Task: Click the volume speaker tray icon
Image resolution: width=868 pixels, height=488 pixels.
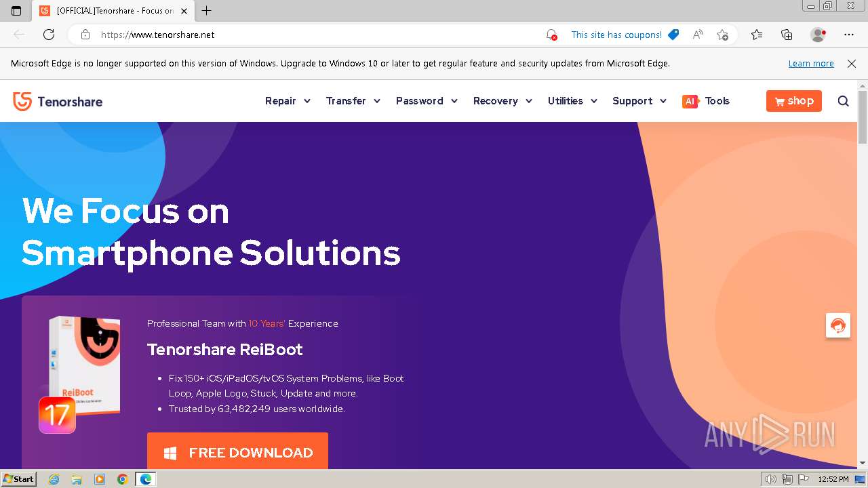Action: coord(771,479)
